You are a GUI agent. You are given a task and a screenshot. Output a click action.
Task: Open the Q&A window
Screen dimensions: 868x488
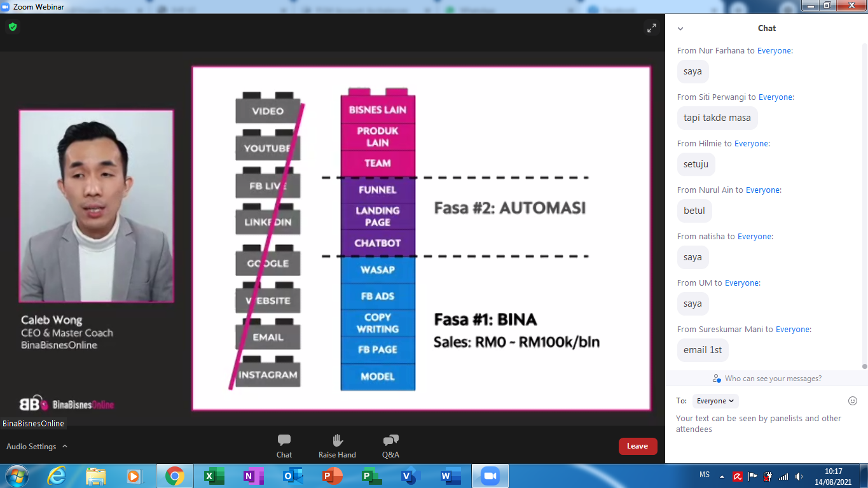[x=390, y=445]
